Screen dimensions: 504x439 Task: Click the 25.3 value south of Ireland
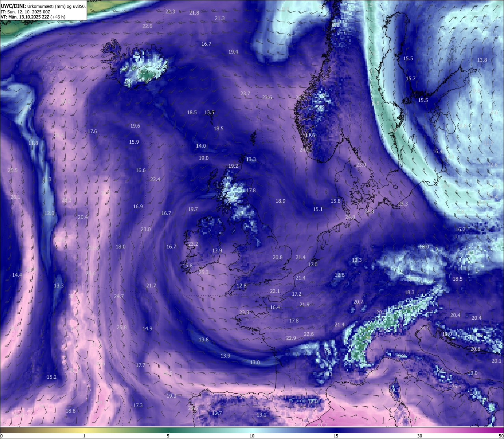coord(204,272)
